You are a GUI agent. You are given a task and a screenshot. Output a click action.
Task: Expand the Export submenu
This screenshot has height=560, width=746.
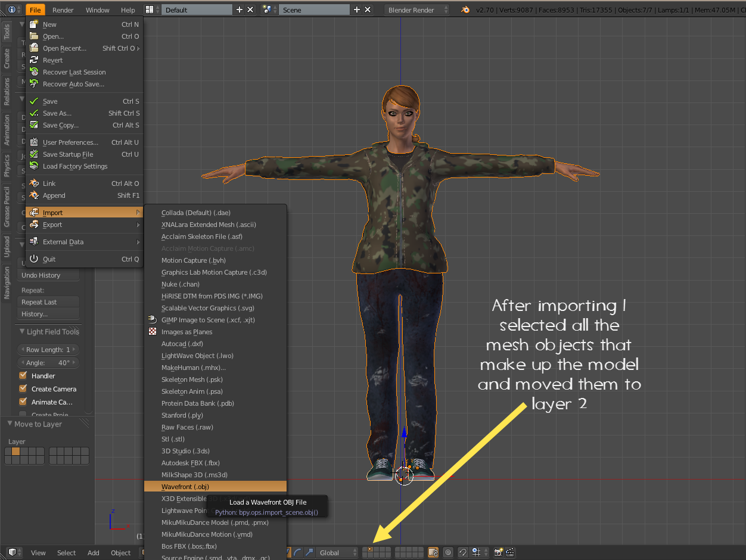coord(84,225)
